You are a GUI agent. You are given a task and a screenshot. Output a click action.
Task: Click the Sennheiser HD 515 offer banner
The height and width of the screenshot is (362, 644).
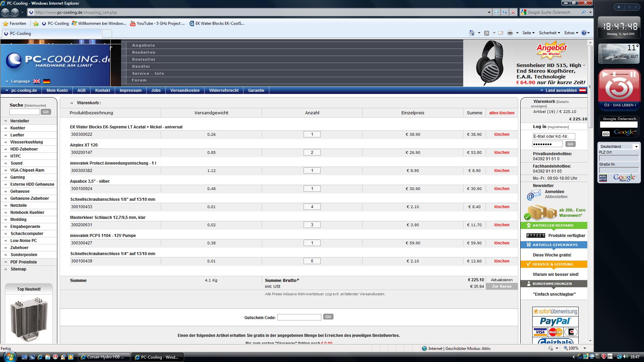(x=525, y=63)
